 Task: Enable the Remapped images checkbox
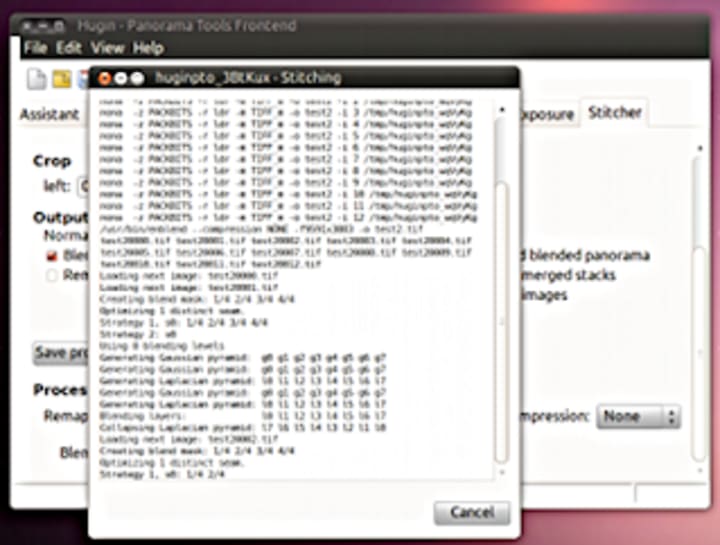[52, 275]
